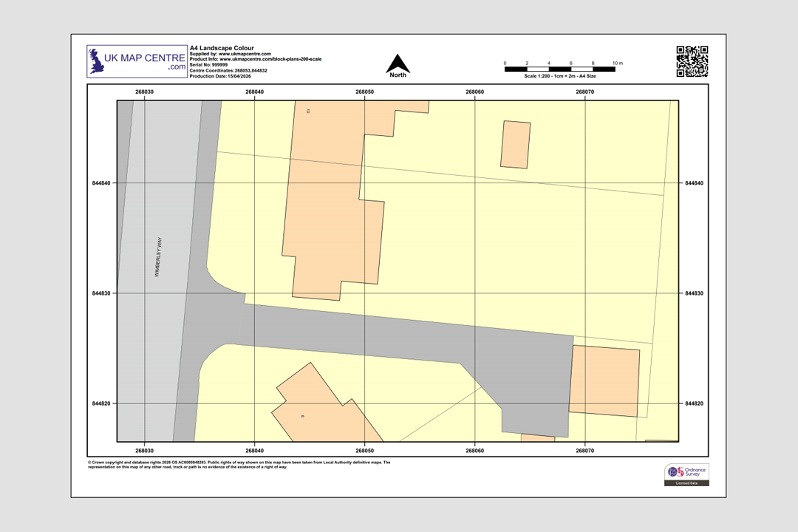The width and height of the screenshot is (798, 532).
Task: Open the www.ukmapcentre.com supplier link
Action: (x=244, y=52)
